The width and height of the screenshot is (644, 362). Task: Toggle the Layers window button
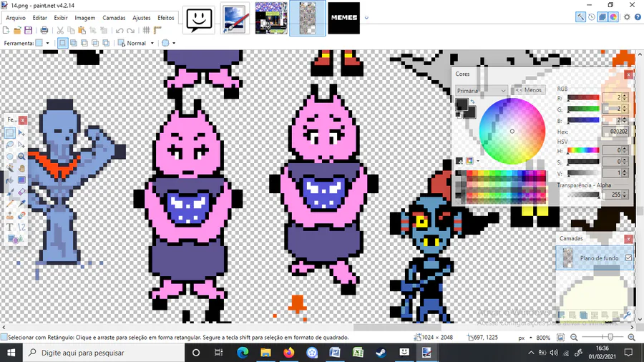602,17
